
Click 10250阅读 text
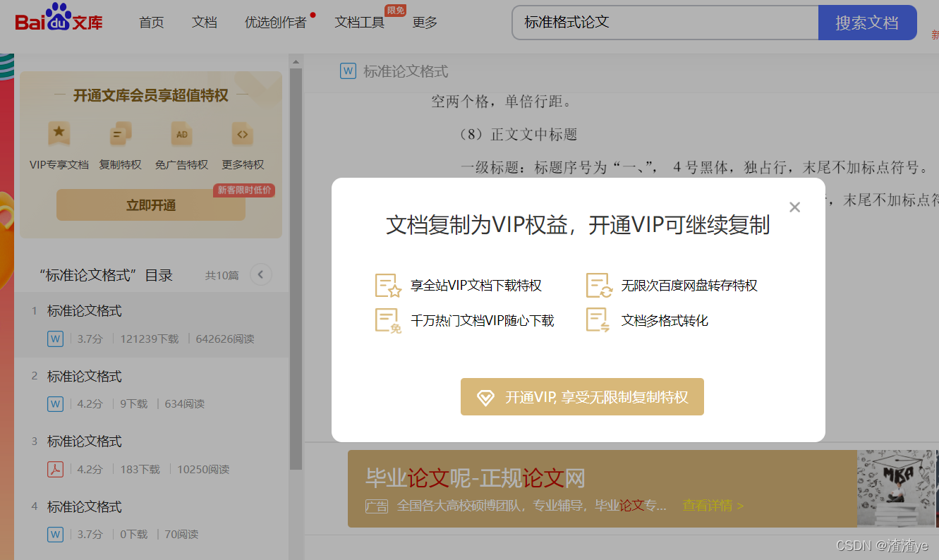(203, 470)
